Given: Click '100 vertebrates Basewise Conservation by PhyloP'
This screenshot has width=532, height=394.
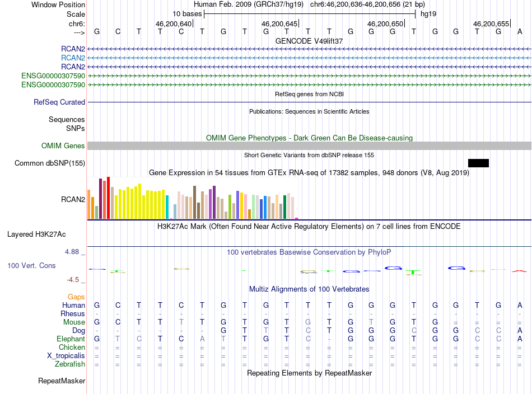Looking at the screenshot, I should [x=309, y=252].
